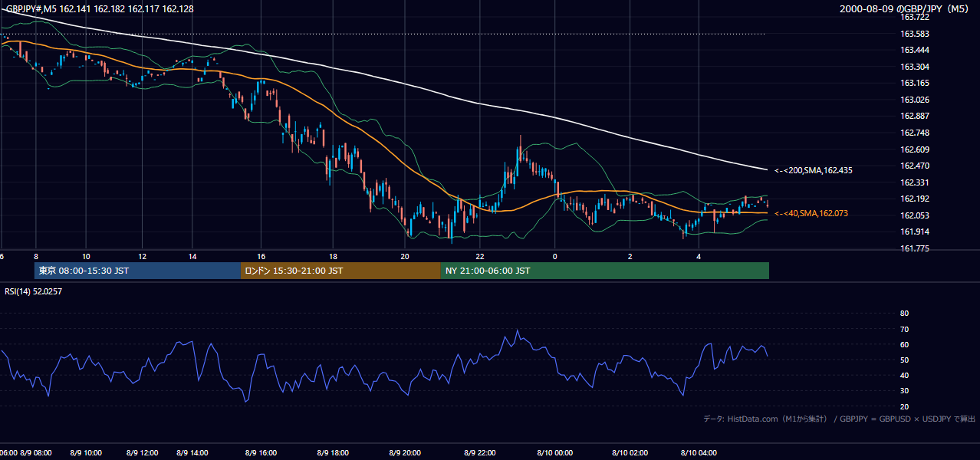Click the 8/9 18:00 date axis label

(x=334, y=453)
